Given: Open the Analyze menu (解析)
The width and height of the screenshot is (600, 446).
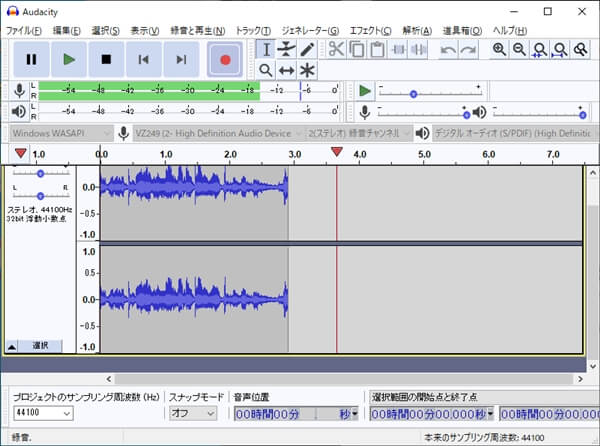Looking at the screenshot, I should pos(417,31).
